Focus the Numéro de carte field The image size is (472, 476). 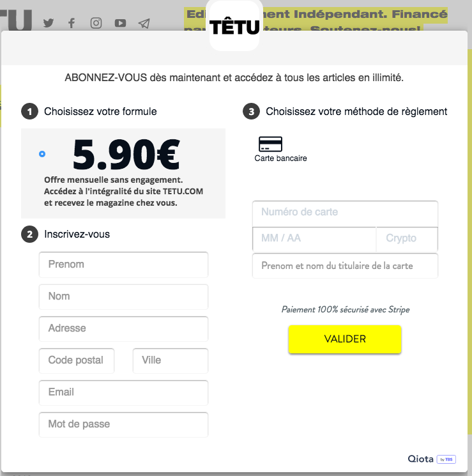(345, 213)
